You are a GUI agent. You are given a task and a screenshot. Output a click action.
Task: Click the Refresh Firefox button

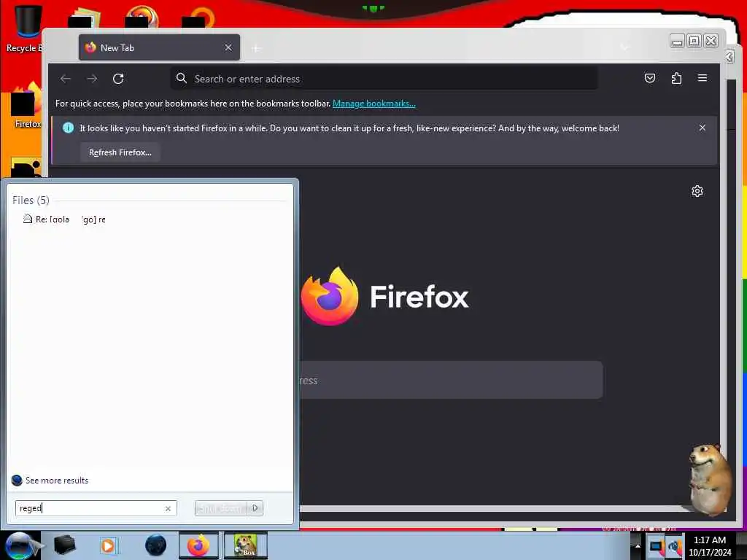pyautogui.click(x=120, y=152)
